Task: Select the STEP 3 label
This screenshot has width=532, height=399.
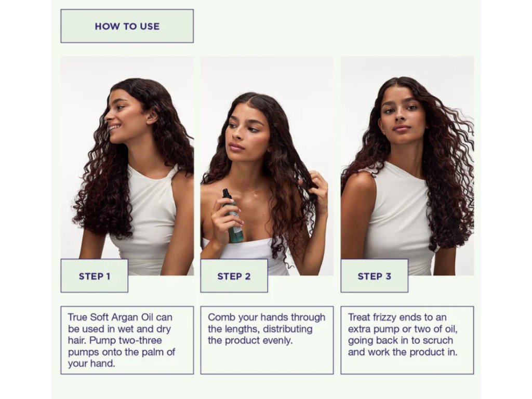Action: pyautogui.click(x=374, y=276)
